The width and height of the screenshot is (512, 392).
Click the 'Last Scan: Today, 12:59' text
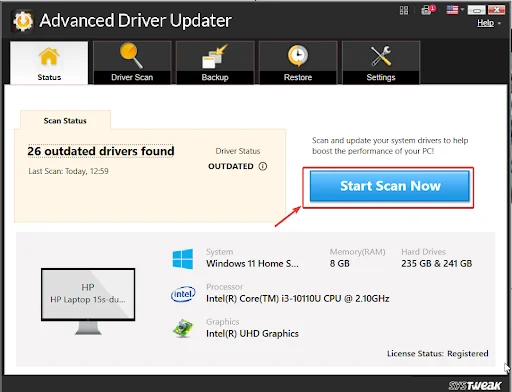pyautogui.click(x=68, y=171)
